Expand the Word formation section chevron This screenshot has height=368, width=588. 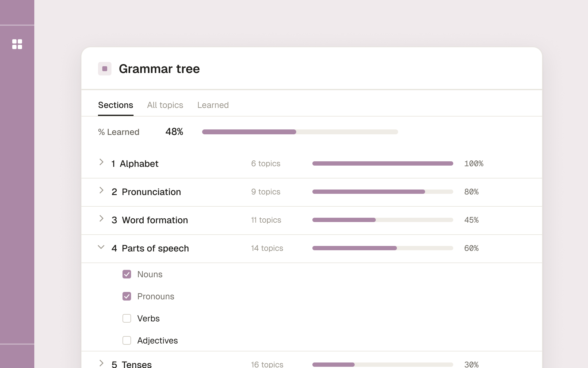[101, 219]
